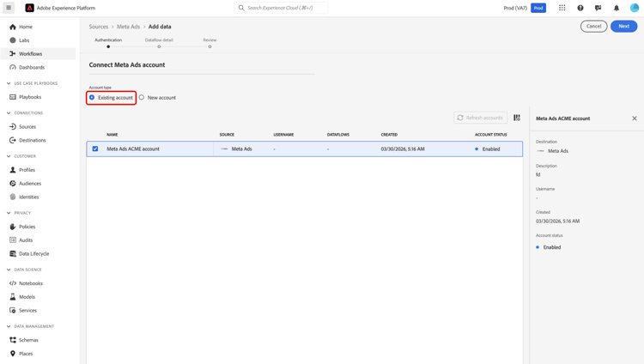Click the Search Experience Cloud field
Screen dimensions: 644x364
281,8
